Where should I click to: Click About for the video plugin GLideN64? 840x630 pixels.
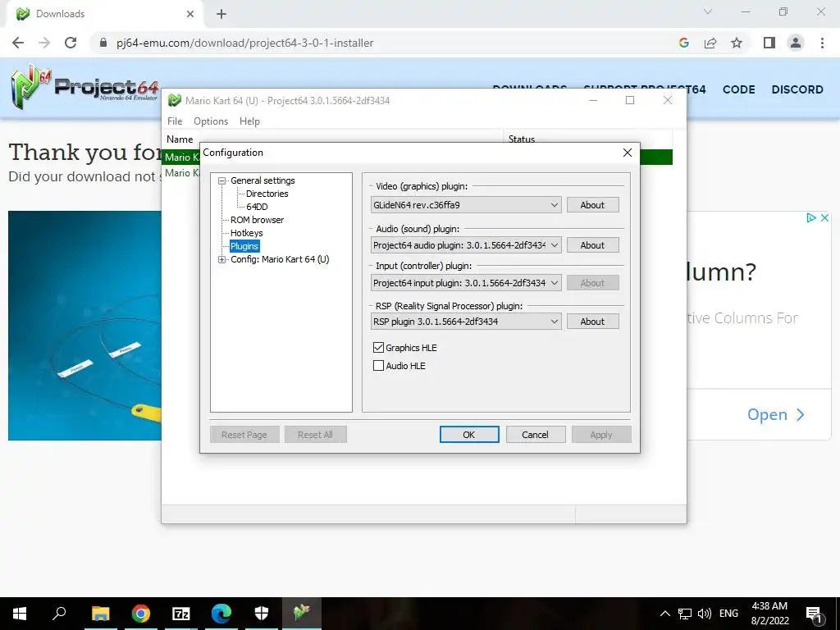[592, 204]
